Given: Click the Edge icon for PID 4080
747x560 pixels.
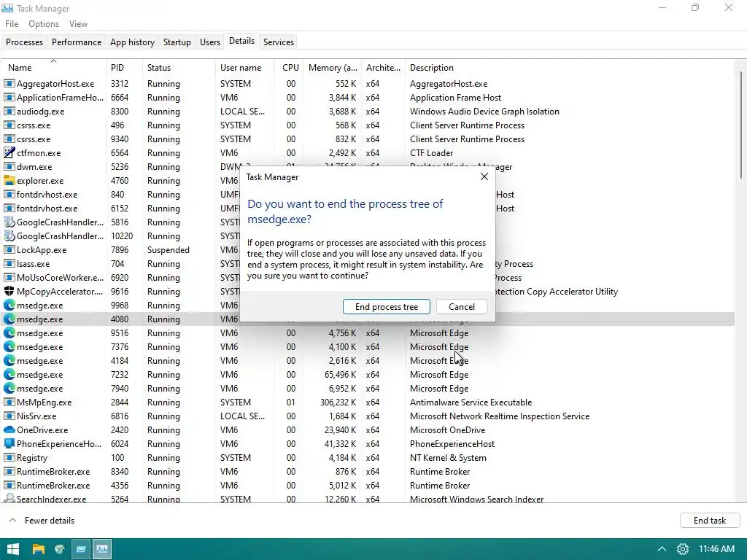Looking at the screenshot, I should coord(9,319).
